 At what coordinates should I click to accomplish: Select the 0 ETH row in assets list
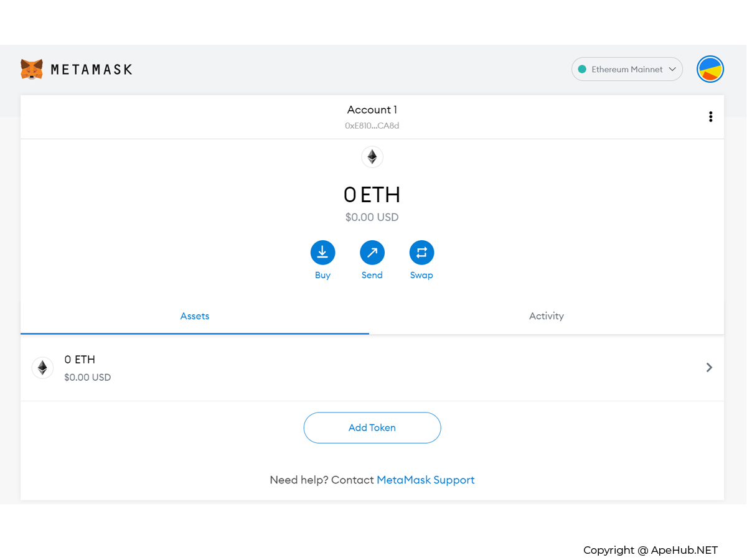tap(372, 368)
